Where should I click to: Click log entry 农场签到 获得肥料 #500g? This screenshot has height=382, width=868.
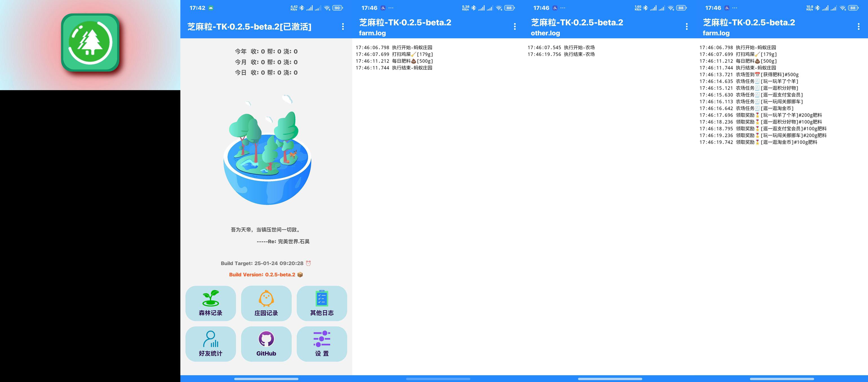[749, 75]
